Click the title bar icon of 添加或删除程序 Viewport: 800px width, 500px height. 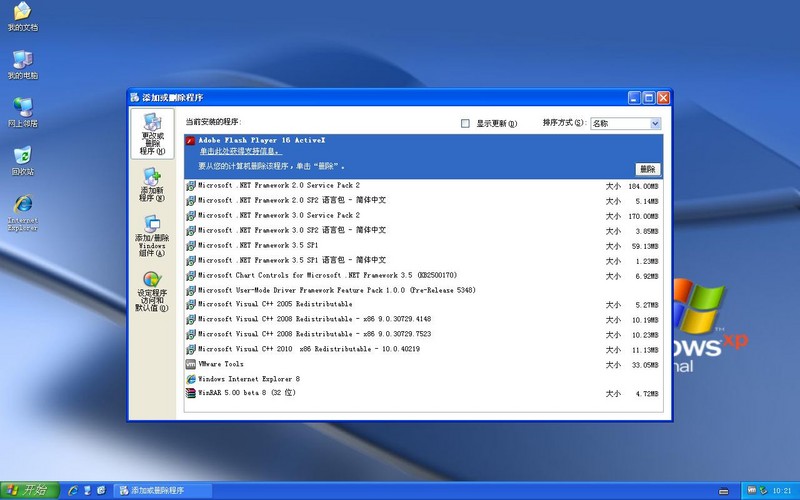pyautogui.click(x=135, y=97)
